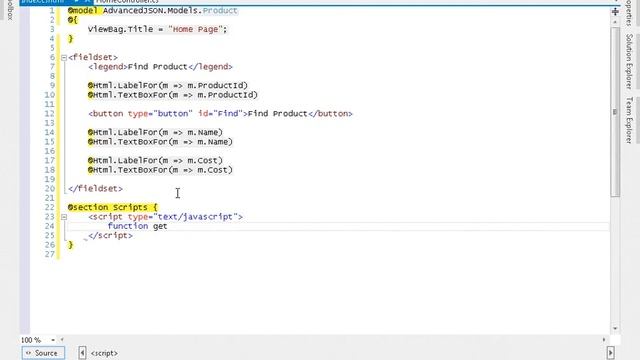Open the Properties side tab
This screenshot has height=360, width=640.
point(630,12)
